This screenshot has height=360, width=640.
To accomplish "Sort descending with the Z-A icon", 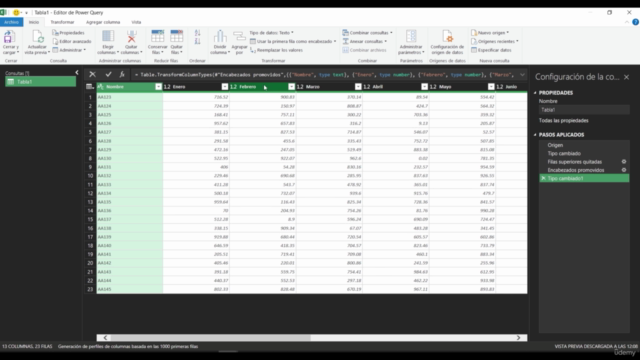I will point(198,41).
